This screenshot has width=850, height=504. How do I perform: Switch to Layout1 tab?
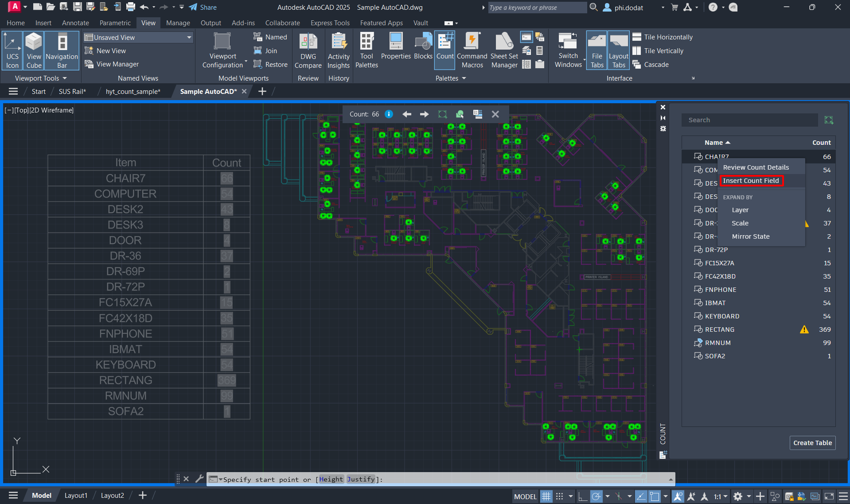coord(76,496)
